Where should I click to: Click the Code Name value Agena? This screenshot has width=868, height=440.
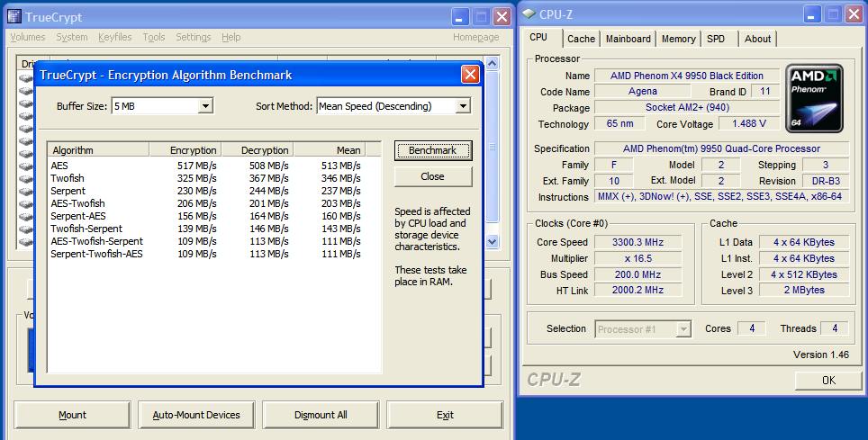pos(642,92)
